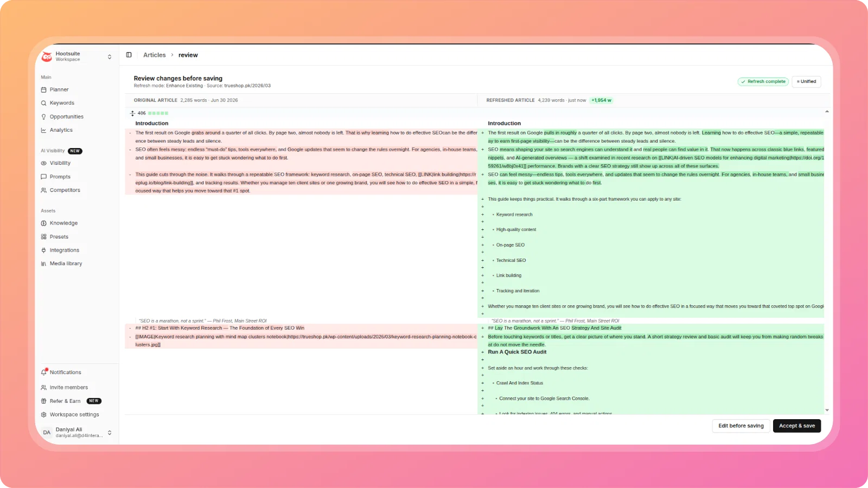The width and height of the screenshot is (868, 488).
Task: Click the Edit before saving button
Action: (741, 426)
